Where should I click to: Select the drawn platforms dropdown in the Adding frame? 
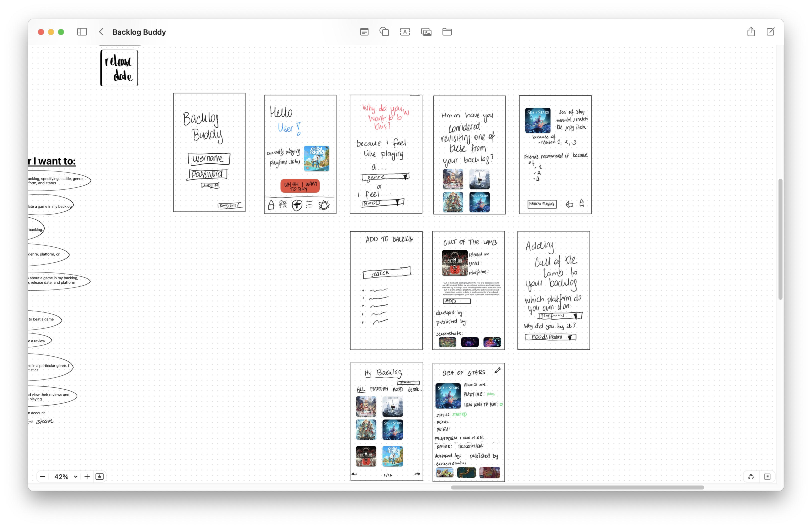[x=560, y=315]
